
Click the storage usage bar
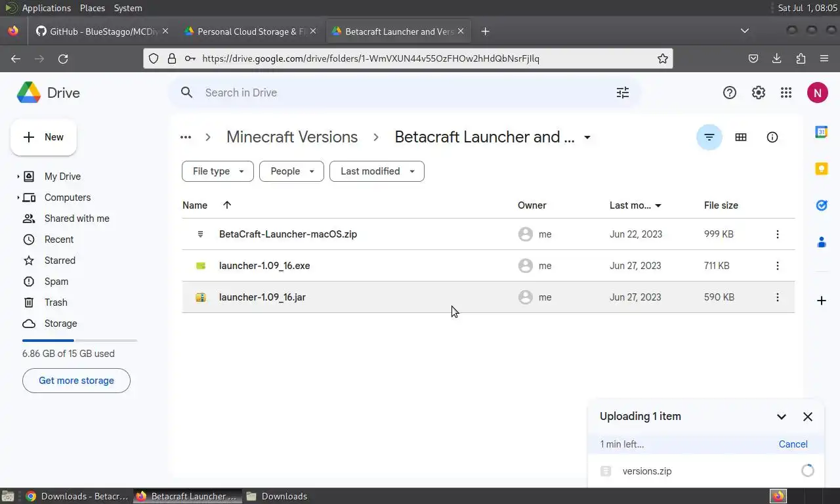coord(79,341)
